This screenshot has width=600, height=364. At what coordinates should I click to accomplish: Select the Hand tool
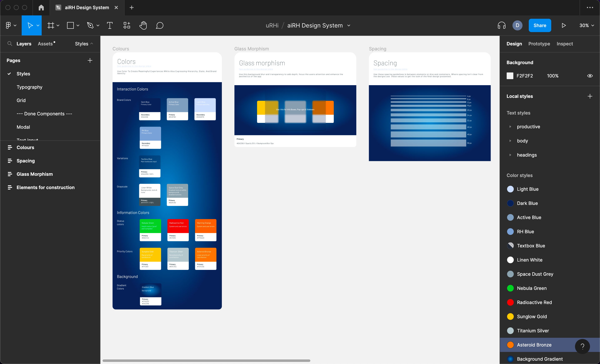pyautogui.click(x=143, y=25)
